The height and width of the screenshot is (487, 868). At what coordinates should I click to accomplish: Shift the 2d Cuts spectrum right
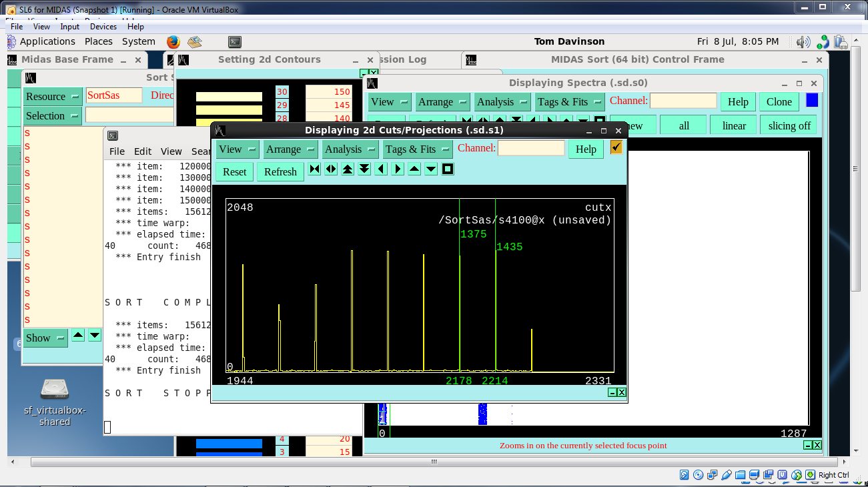[398, 169]
